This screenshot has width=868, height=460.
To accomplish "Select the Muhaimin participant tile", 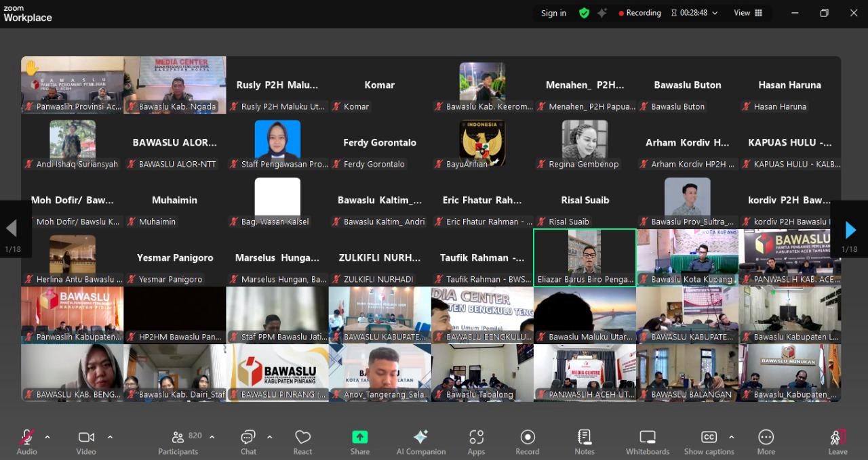I will coord(175,200).
